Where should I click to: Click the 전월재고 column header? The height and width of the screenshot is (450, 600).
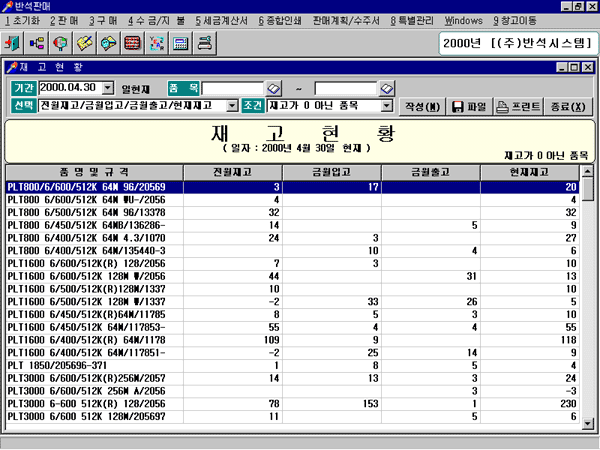pyautogui.click(x=233, y=172)
